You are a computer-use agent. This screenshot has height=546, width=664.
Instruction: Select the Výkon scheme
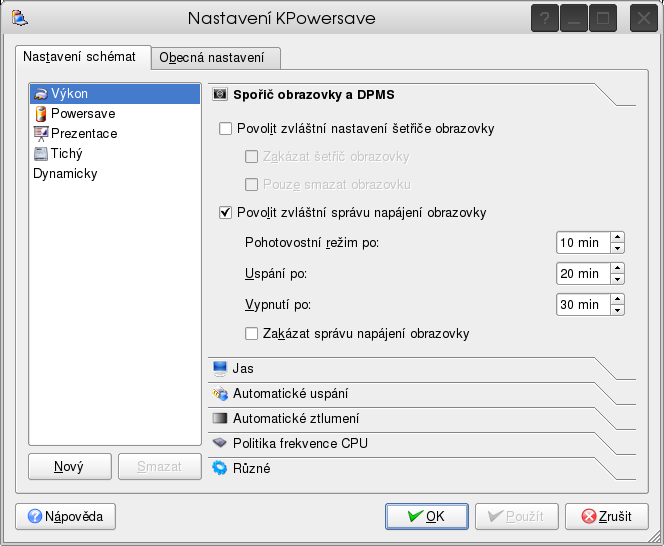tap(115, 94)
